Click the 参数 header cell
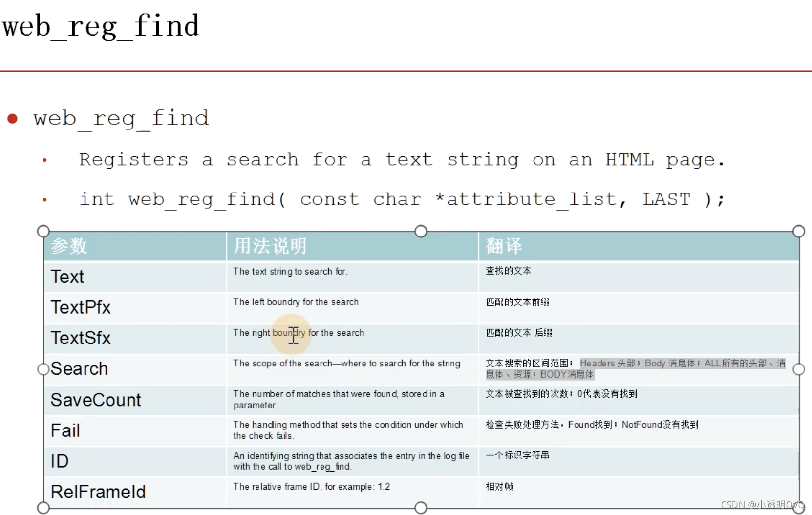Screen dimensions: 812x515 pyautogui.click(x=135, y=246)
